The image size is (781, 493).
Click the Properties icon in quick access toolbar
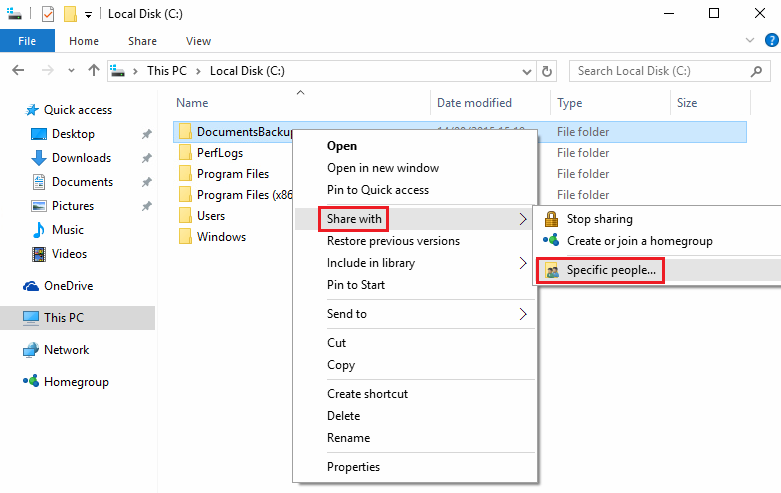(48, 14)
